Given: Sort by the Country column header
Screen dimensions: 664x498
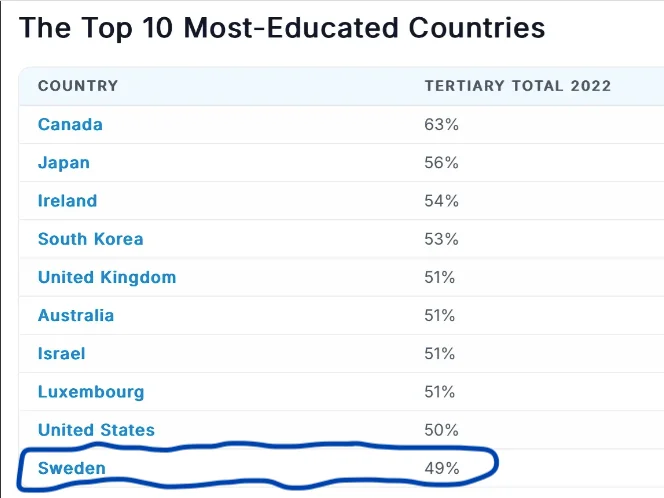Looking at the screenshot, I should click(x=78, y=86).
